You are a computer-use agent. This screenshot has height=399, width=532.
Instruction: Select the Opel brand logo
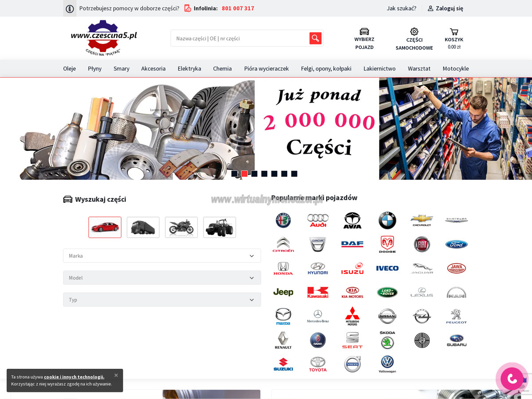coord(422,316)
